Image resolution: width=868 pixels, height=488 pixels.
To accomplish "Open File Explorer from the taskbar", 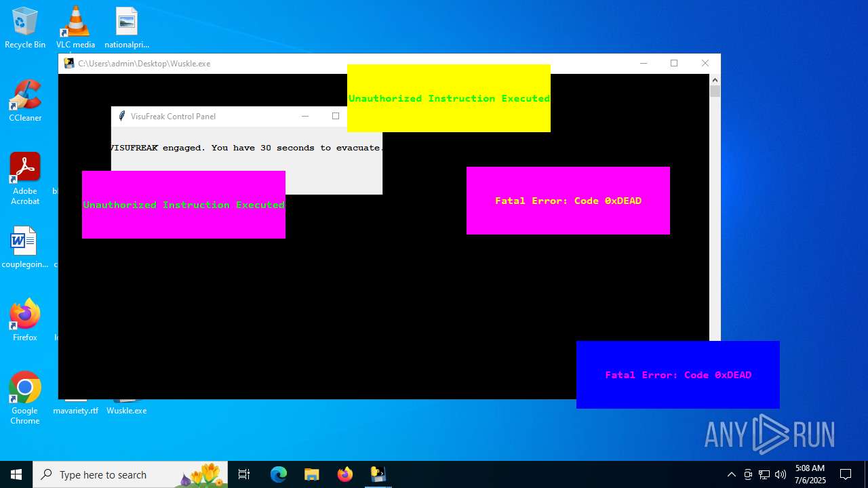I will [x=311, y=474].
